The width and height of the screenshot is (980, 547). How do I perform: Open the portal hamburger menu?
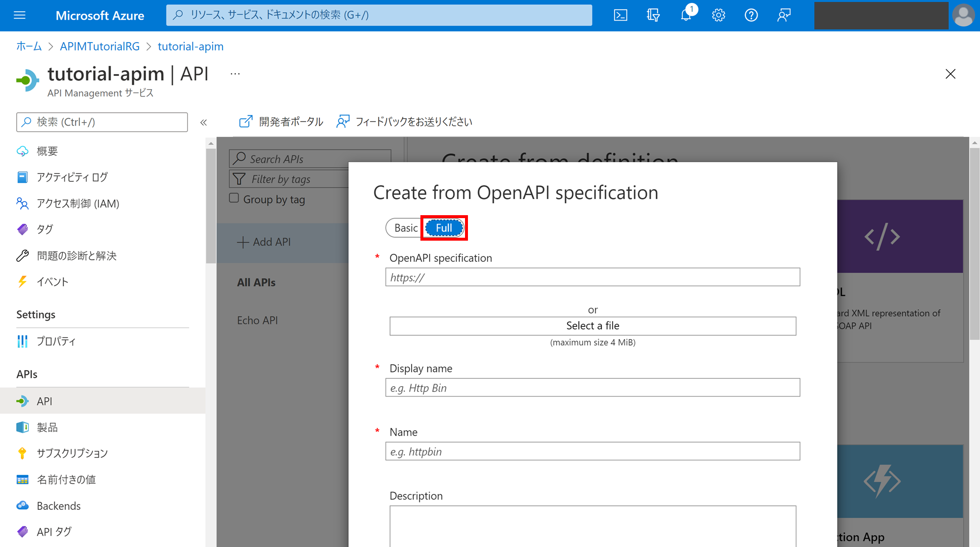(x=19, y=15)
